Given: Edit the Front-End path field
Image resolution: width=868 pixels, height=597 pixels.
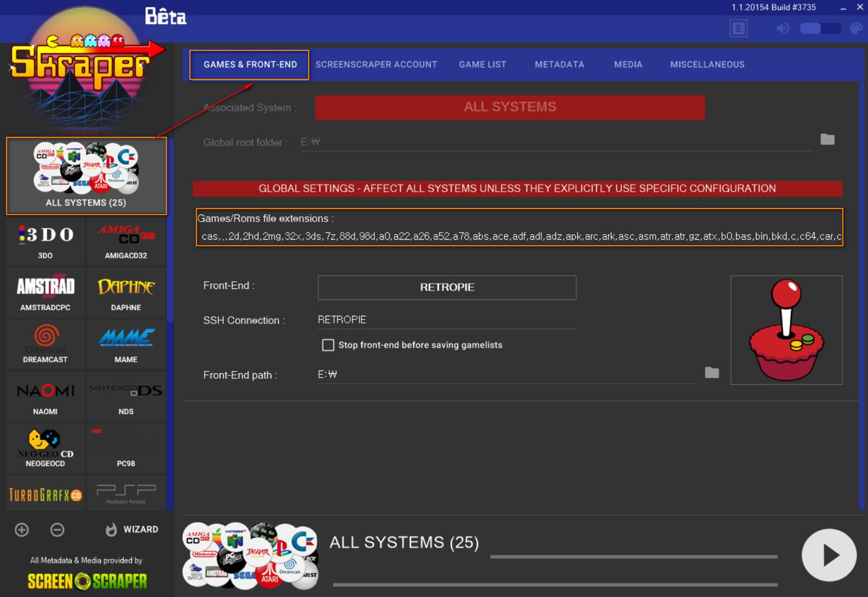Looking at the screenshot, I should tap(507, 375).
